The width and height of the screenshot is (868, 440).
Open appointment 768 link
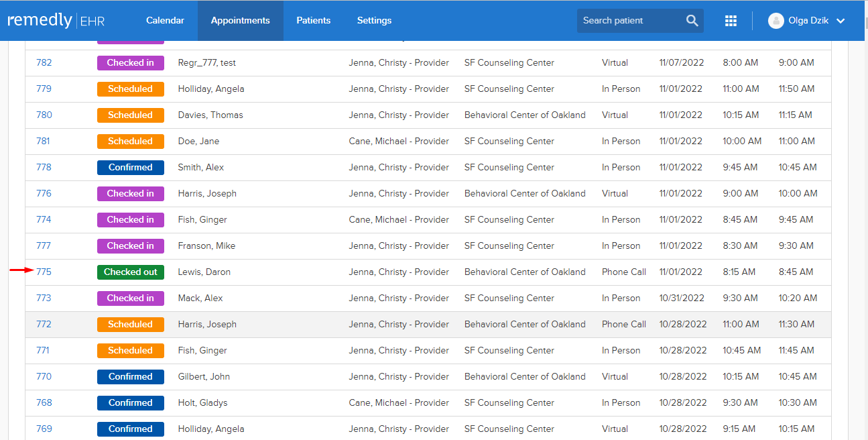(44, 402)
